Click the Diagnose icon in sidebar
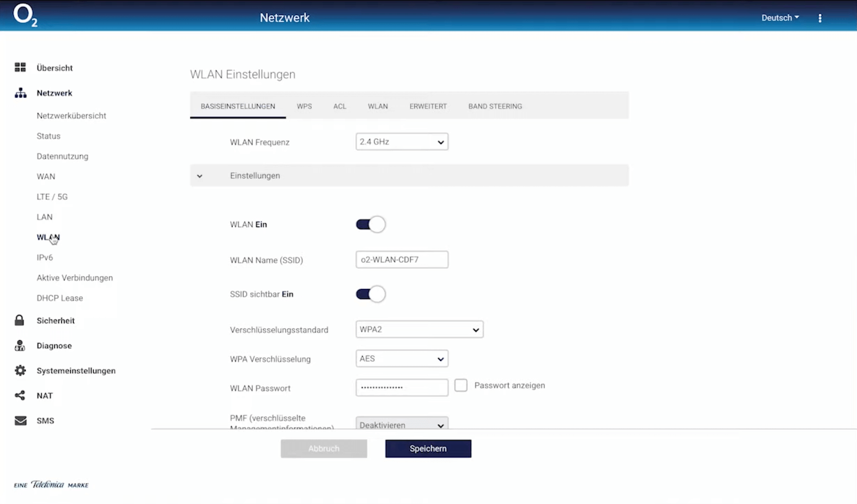 pyautogui.click(x=20, y=345)
